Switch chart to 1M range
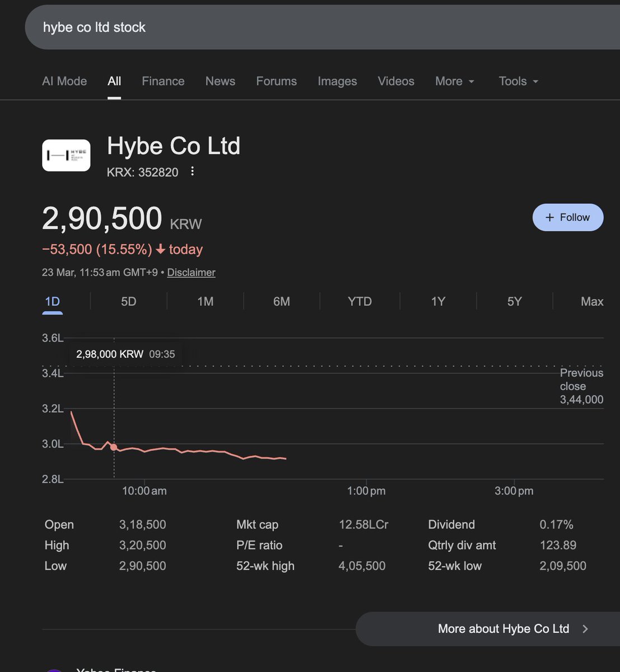Image resolution: width=620 pixels, height=672 pixels. coord(205,301)
